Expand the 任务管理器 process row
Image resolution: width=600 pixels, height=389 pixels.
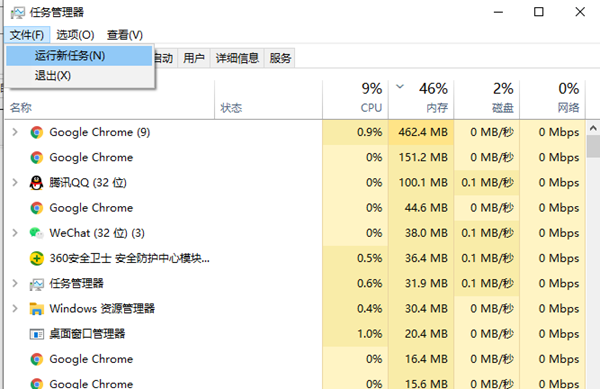15,283
